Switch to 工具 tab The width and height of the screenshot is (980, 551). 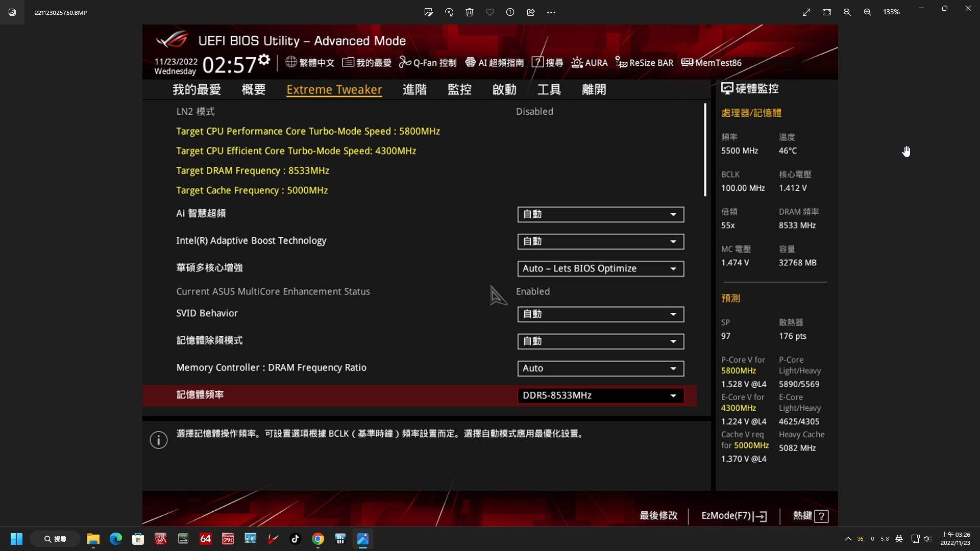point(549,90)
